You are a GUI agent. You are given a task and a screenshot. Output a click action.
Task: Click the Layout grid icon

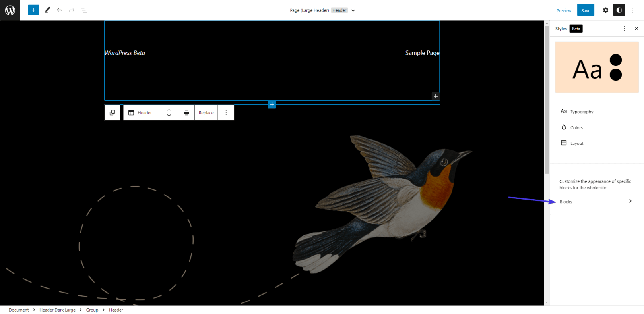[564, 143]
